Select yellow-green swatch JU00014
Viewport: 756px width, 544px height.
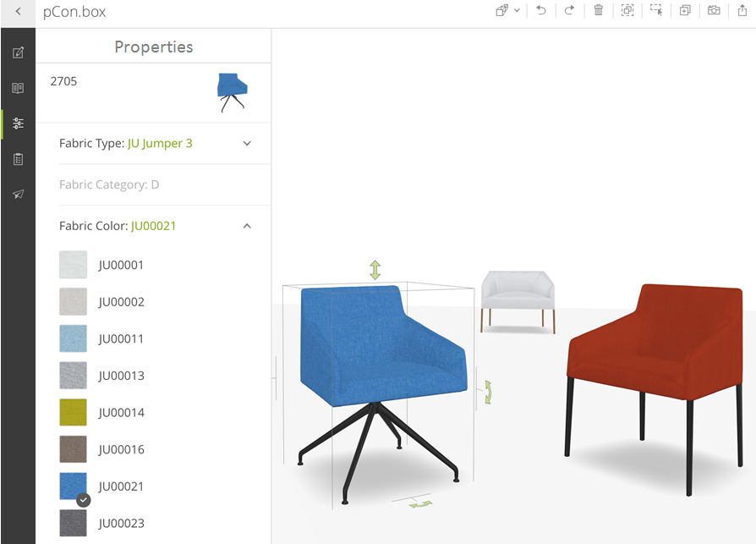click(74, 412)
